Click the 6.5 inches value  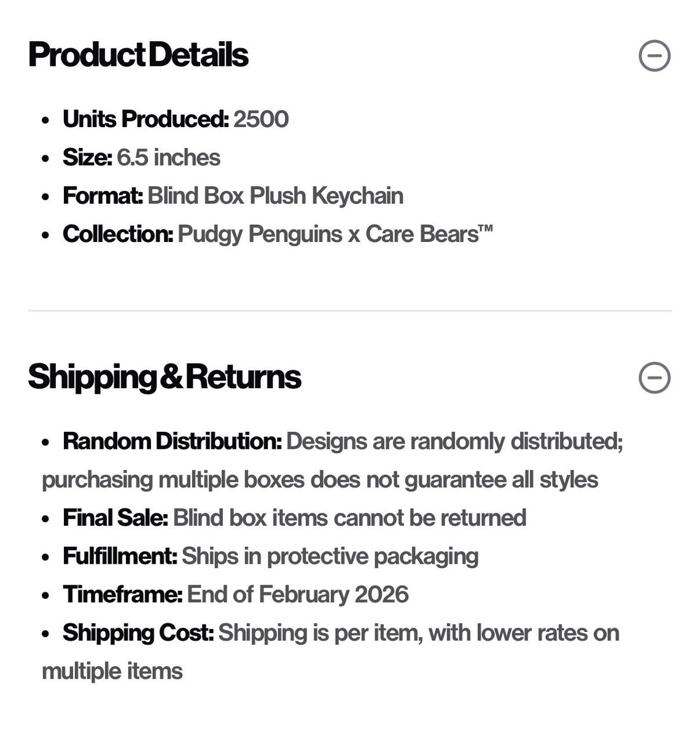coord(169,158)
